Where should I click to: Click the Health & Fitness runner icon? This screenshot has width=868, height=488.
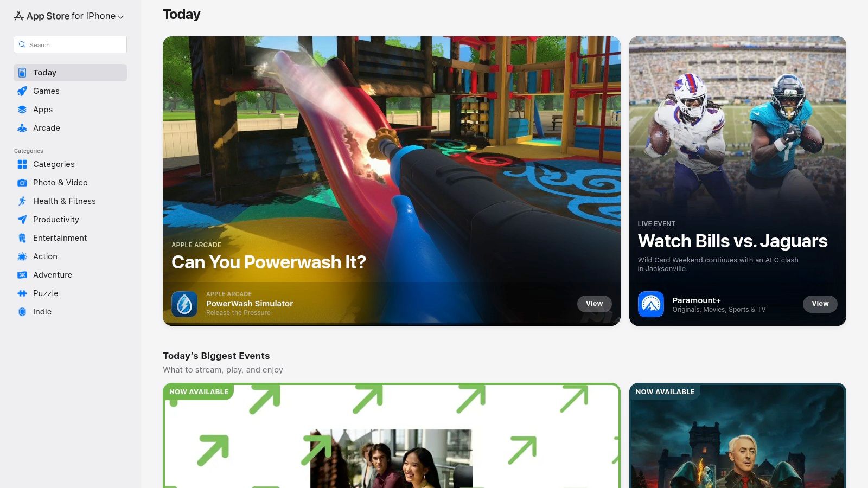[22, 201]
